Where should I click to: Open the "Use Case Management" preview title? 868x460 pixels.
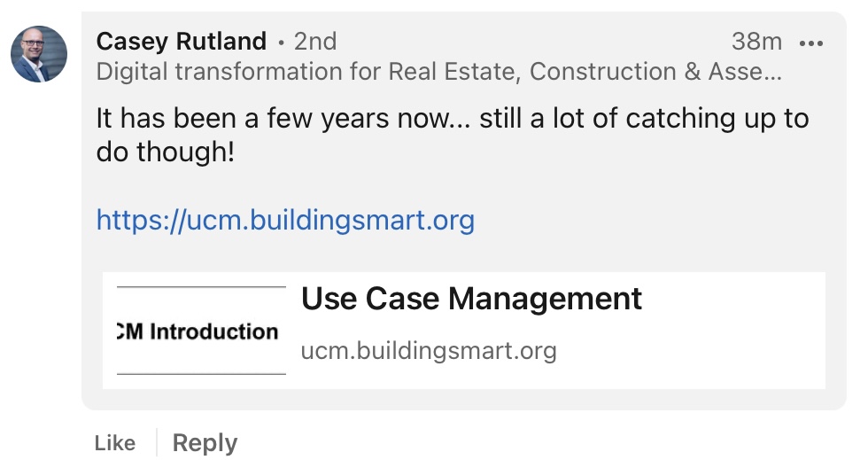pos(471,299)
